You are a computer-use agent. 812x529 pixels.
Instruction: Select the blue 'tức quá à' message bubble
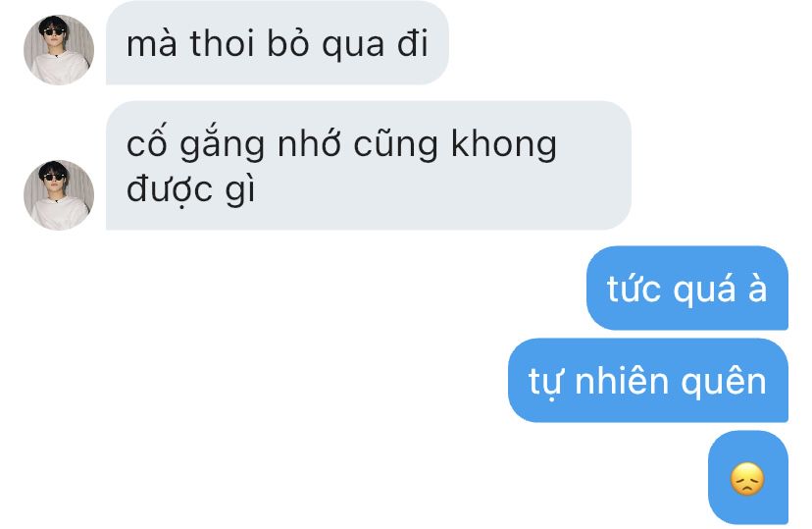coord(687,289)
